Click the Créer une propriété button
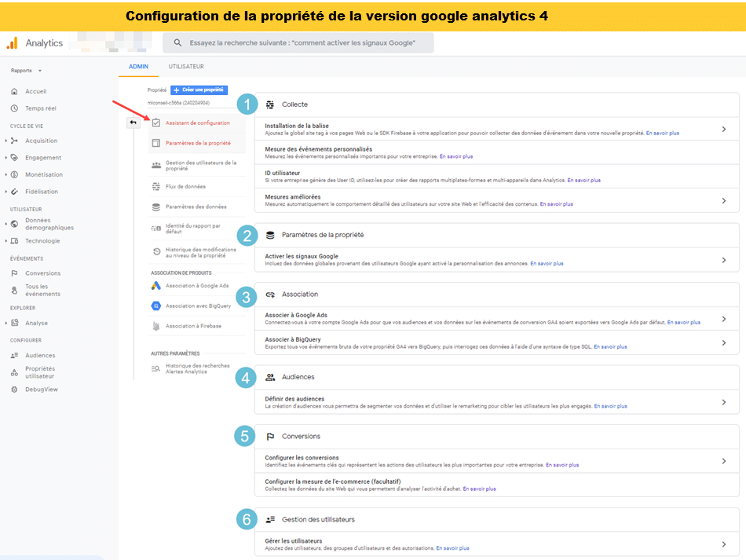The height and width of the screenshot is (560, 746). click(x=199, y=90)
